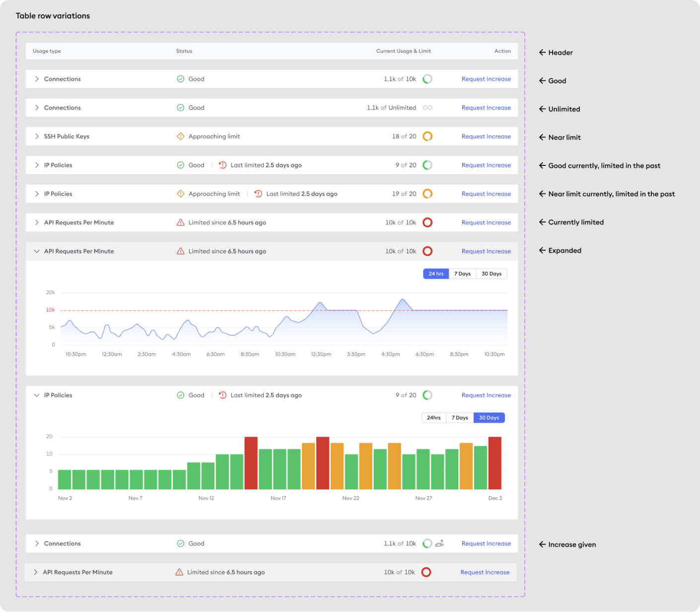Click Request Increase in the first Connections row
700x612 pixels.
click(486, 79)
